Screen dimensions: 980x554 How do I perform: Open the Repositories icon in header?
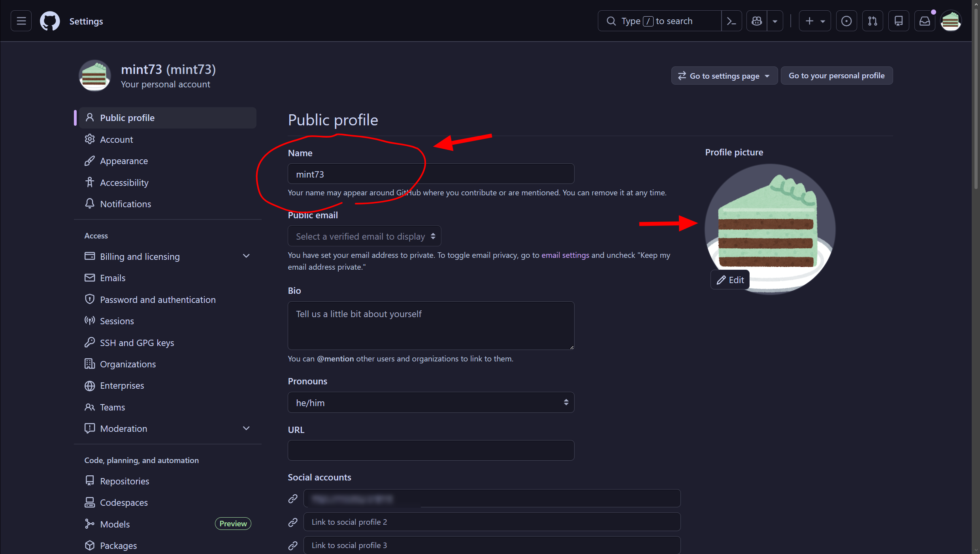pos(899,21)
